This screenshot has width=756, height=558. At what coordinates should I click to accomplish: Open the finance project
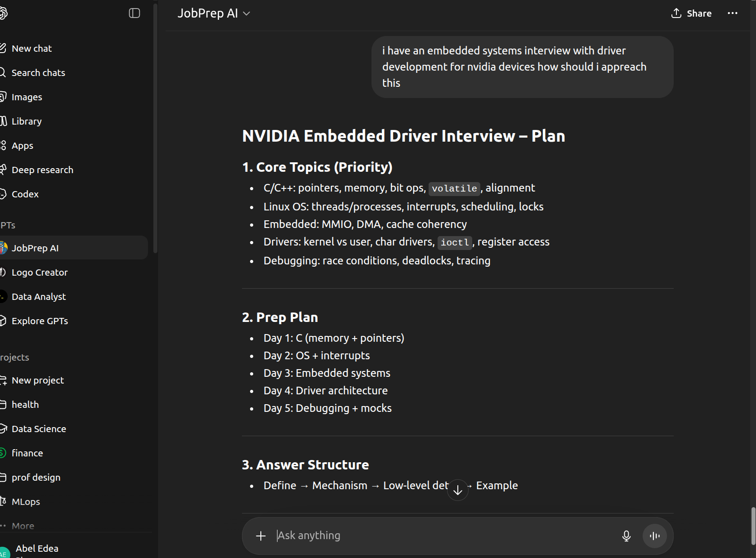pos(27,453)
